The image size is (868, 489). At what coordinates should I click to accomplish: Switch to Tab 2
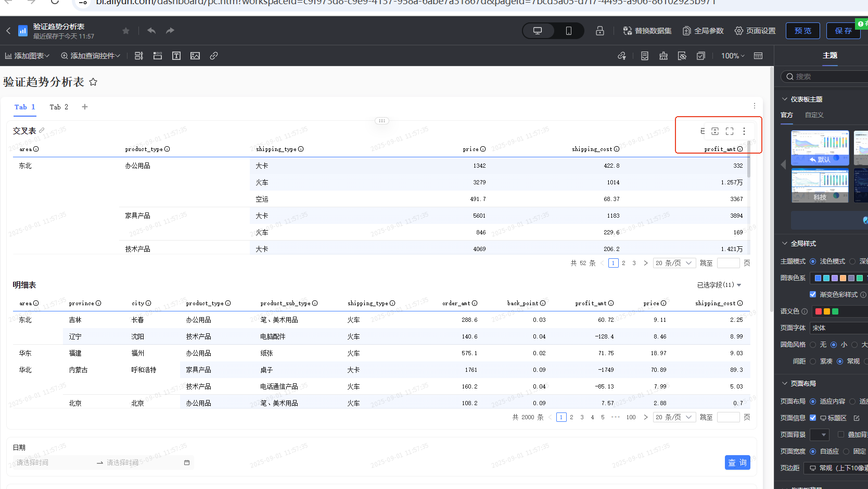coord(59,107)
